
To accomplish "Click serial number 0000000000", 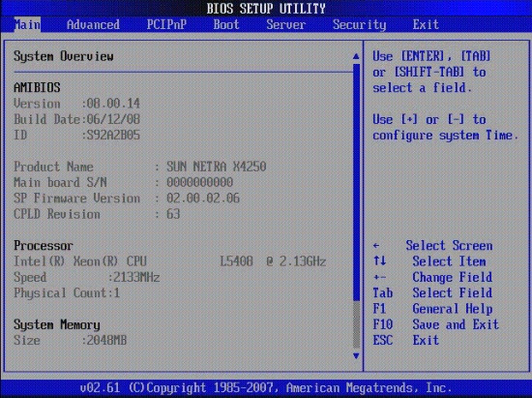I will 200,182.
